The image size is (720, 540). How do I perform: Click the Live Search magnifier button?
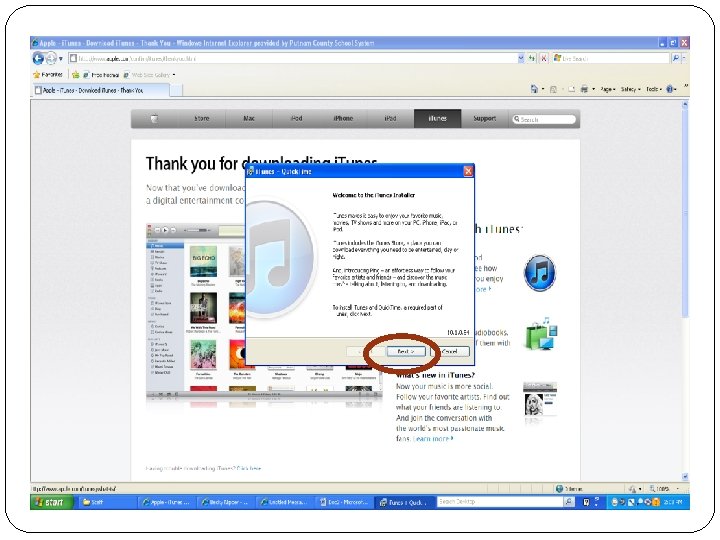[x=675, y=58]
